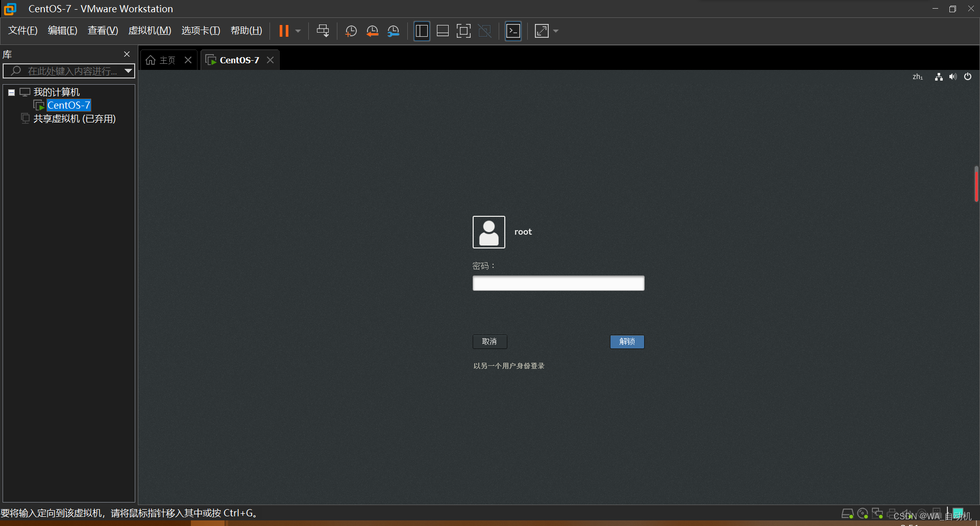Send Ctrl+Alt+Del to the virtual machine

[323, 31]
